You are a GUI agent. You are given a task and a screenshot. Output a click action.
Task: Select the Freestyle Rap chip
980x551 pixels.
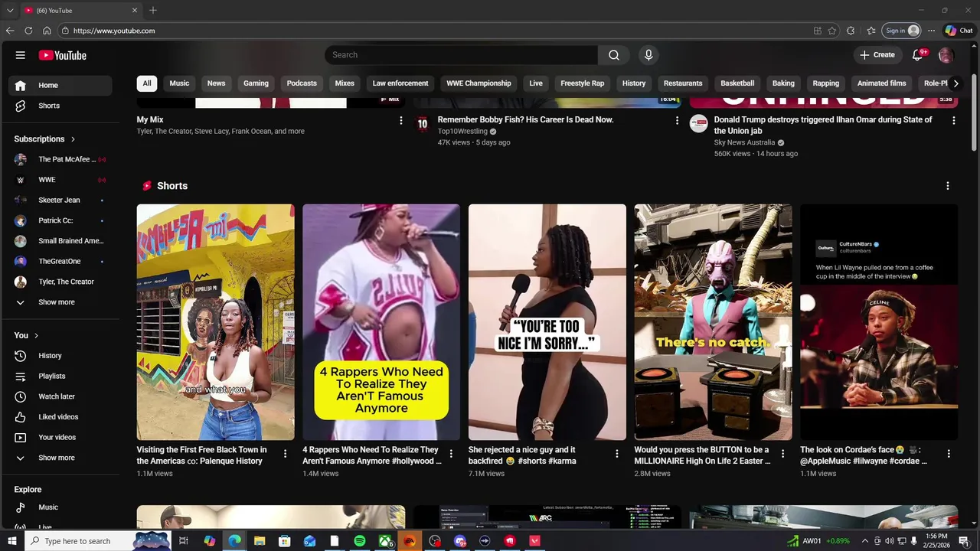point(582,83)
